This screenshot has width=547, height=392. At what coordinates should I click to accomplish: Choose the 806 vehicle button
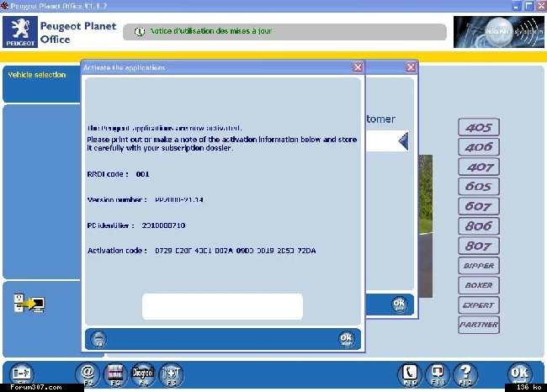[x=479, y=226]
